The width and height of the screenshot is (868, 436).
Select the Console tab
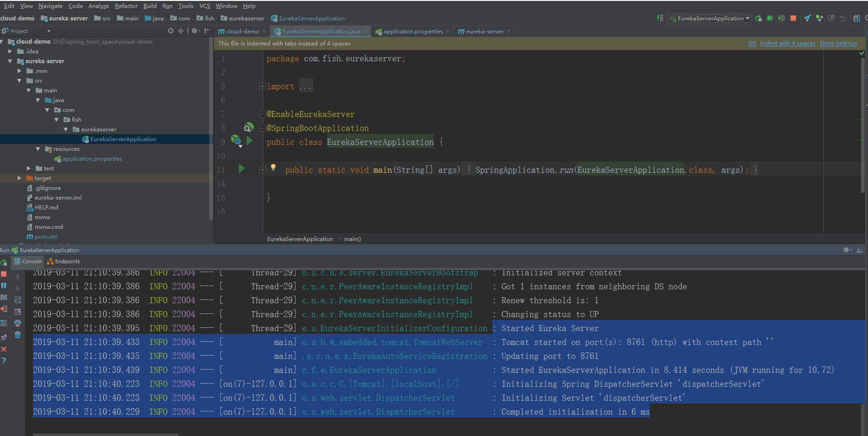point(28,261)
